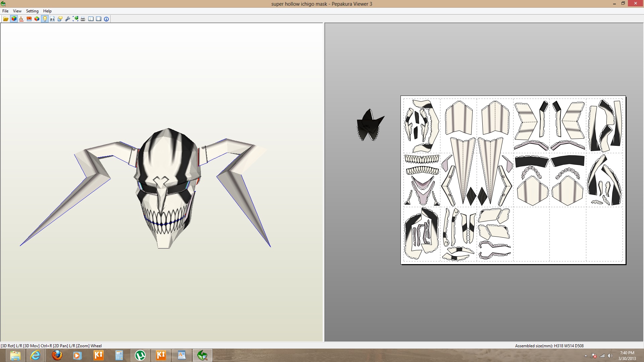Open settings with the wrench icon

pyautogui.click(x=67, y=19)
